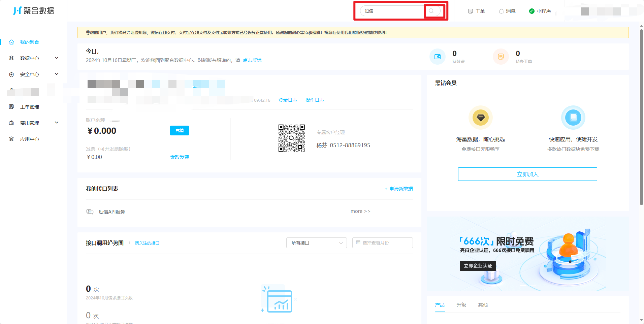Click the yellow payment notice banner
This screenshot has width=644, height=324.
point(353,33)
